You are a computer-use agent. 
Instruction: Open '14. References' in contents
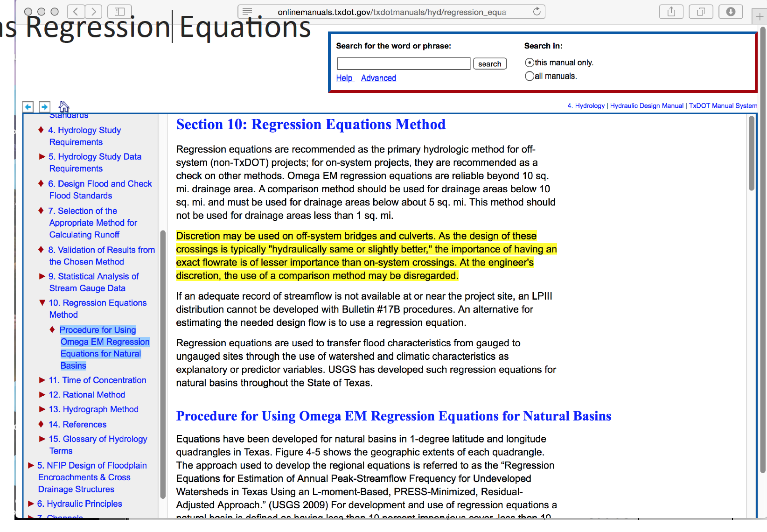[x=77, y=425]
